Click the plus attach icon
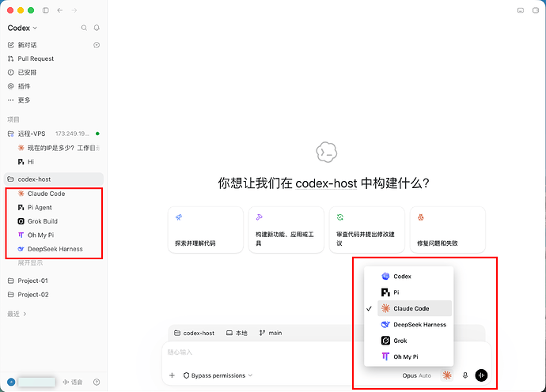Screen dimensions: 546x392 coord(172,375)
